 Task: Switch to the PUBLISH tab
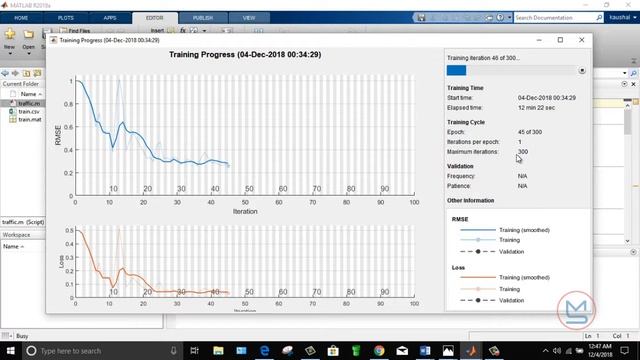203,18
